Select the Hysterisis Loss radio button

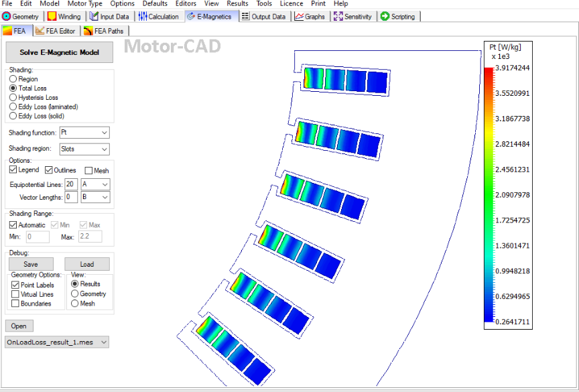pyautogui.click(x=13, y=97)
